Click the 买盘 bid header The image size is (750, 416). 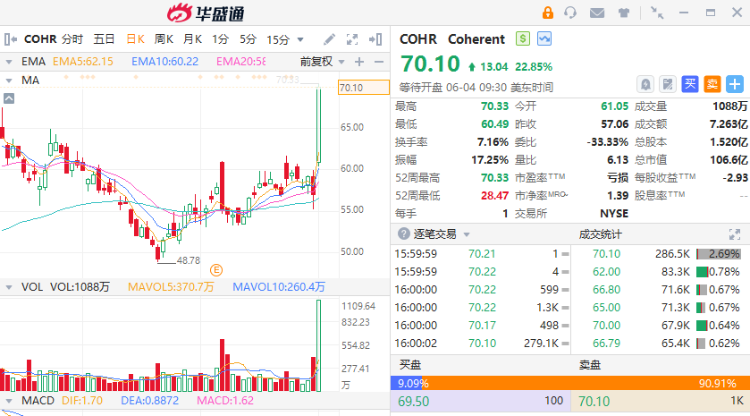point(410,365)
